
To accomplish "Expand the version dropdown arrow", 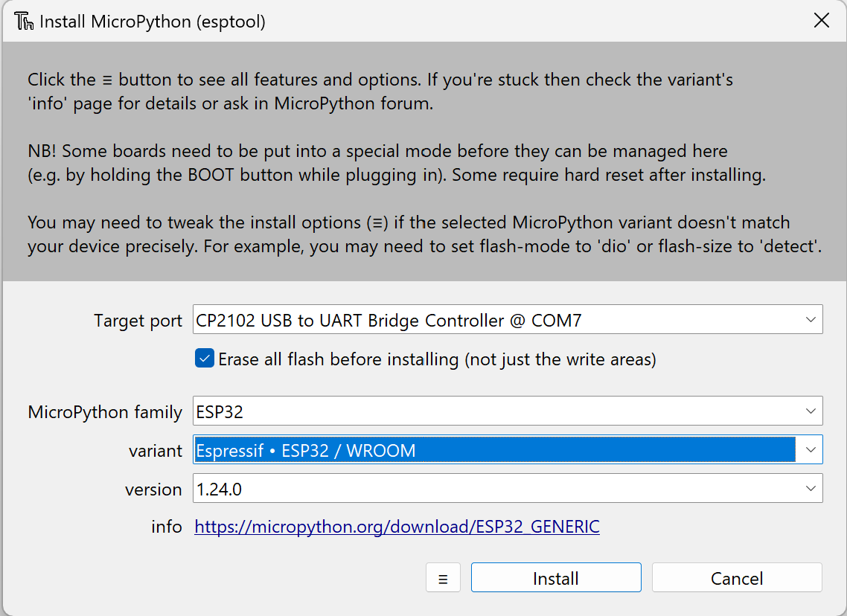I will click(x=811, y=489).
